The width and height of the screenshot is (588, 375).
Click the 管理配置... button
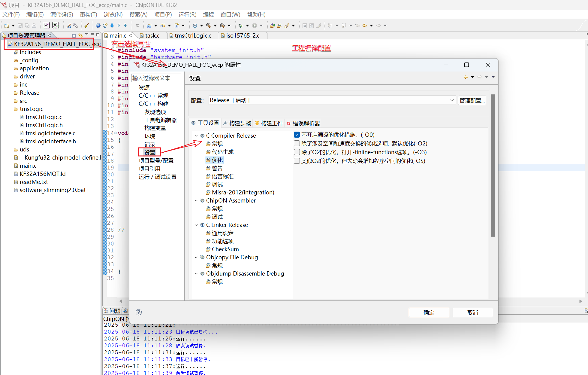(x=472, y=100)
